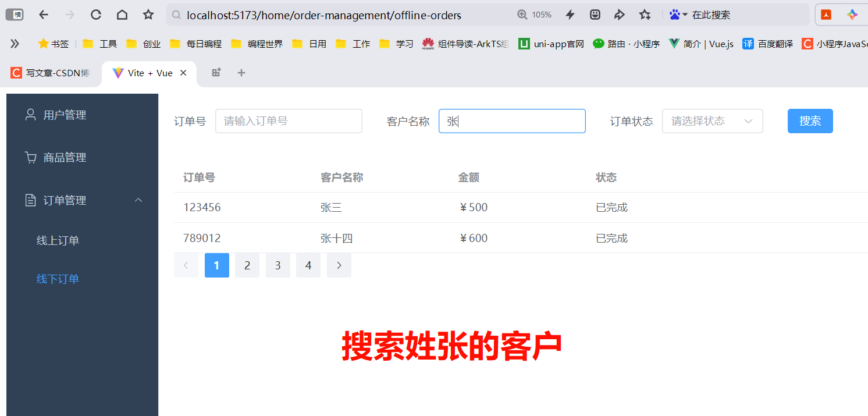Click the smiley face icon in address bar
Viewport: 868px width, 416px height.
tap(595, 15)
